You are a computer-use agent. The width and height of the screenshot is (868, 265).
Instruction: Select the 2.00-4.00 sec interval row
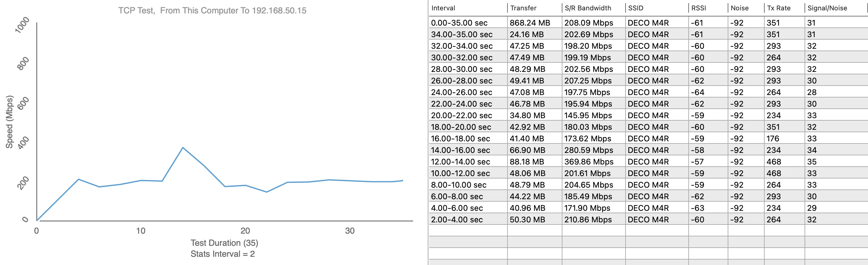point(457,220)
